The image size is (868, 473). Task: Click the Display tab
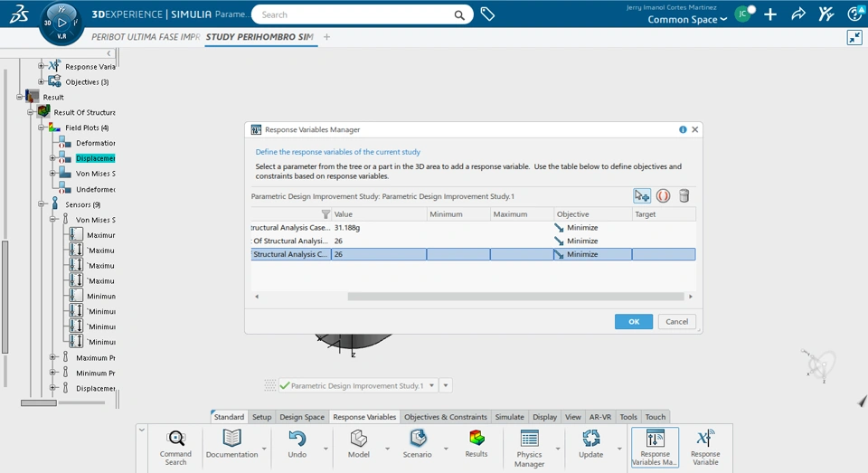coord(544,417)
